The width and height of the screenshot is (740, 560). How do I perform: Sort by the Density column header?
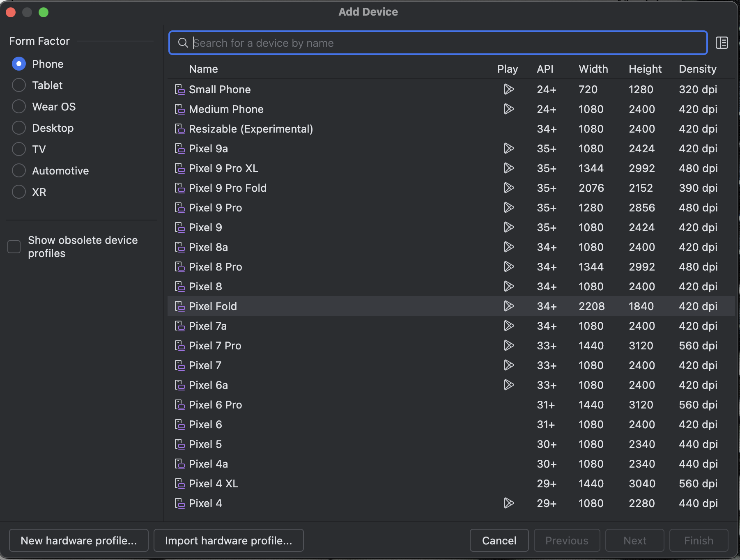click(x=697, y=69)
